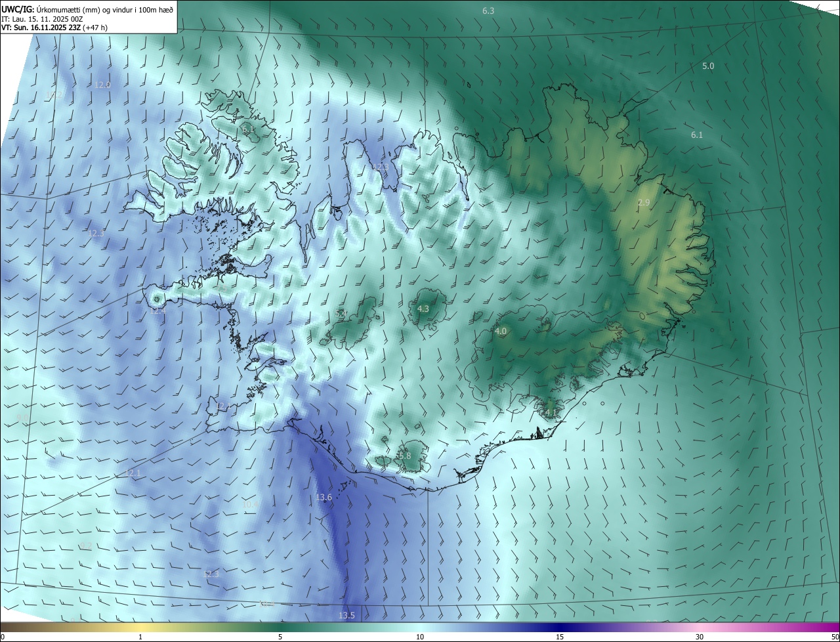Viewport: 840px width, 642px height.
Task: Click the 4.1 value label
Action: point(551,413)
